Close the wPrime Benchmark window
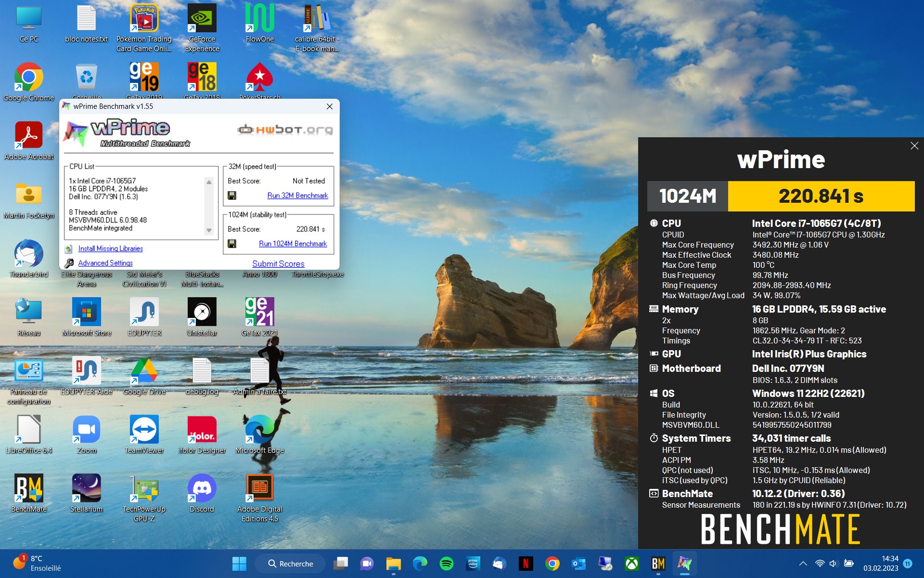Viewport: 924px width, 578px height. tap(330, 106)
